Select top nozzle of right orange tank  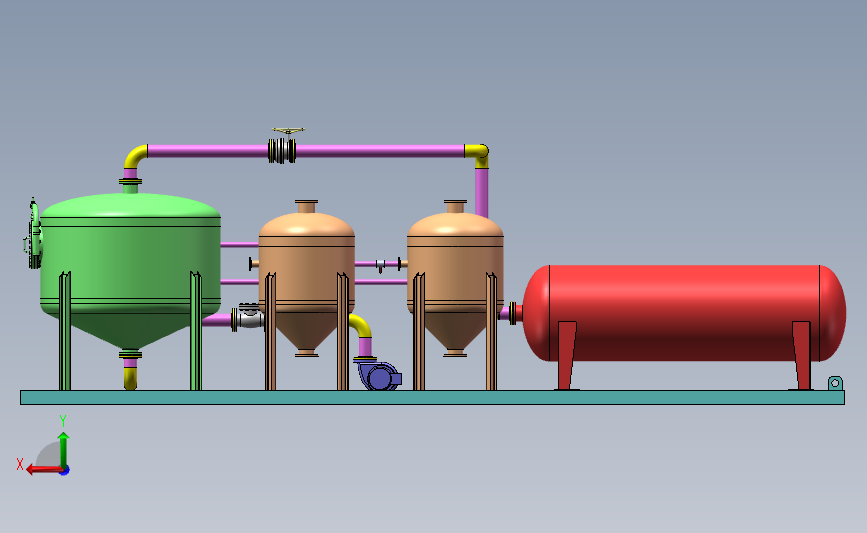(x=455, y=206)
